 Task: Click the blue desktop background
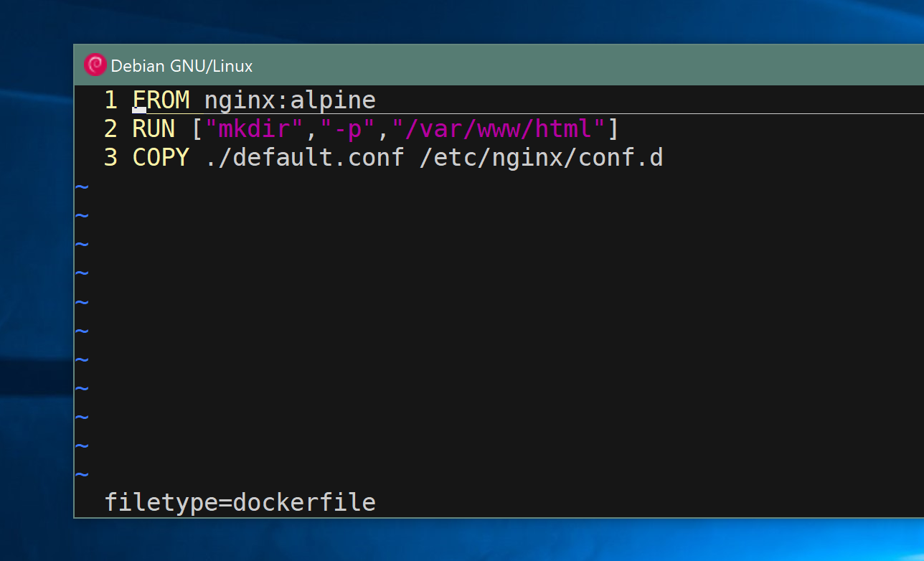(36, 287)
